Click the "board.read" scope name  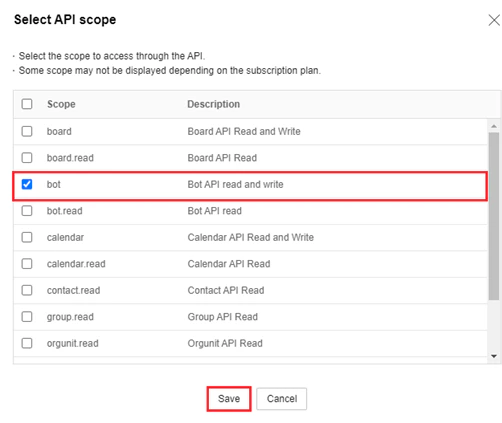coord(70,158)
